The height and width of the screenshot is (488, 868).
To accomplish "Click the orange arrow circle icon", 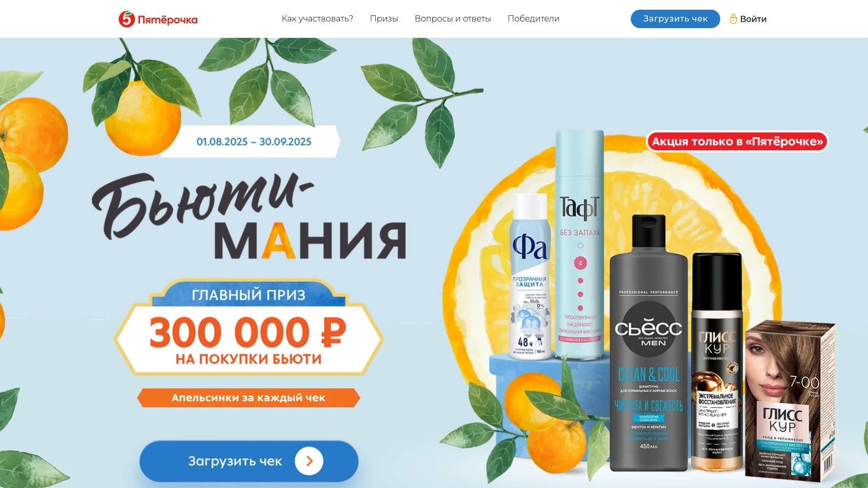I will (x=309, y=461).
